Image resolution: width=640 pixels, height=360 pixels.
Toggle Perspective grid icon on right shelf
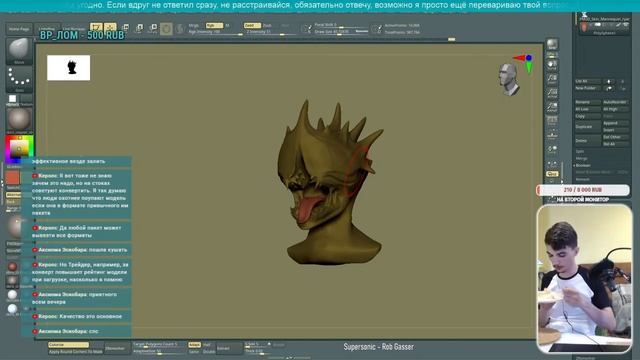(552, 121)
